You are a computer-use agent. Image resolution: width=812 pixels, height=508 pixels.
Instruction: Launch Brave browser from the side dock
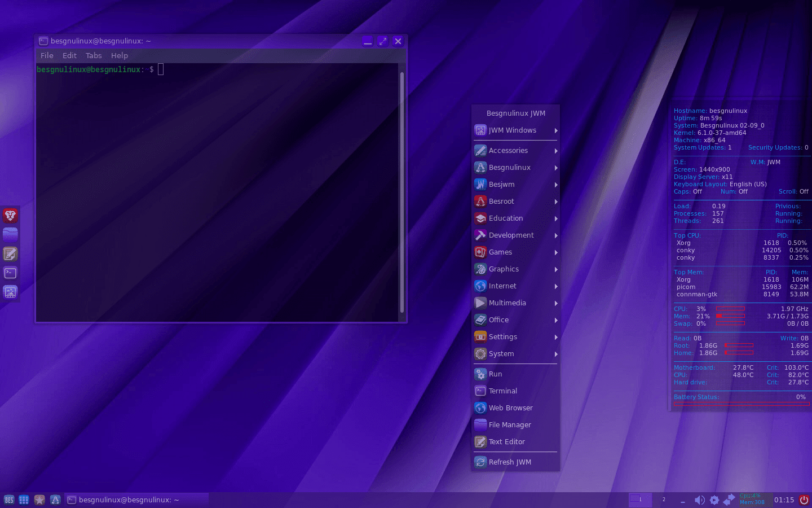(10, 215)
